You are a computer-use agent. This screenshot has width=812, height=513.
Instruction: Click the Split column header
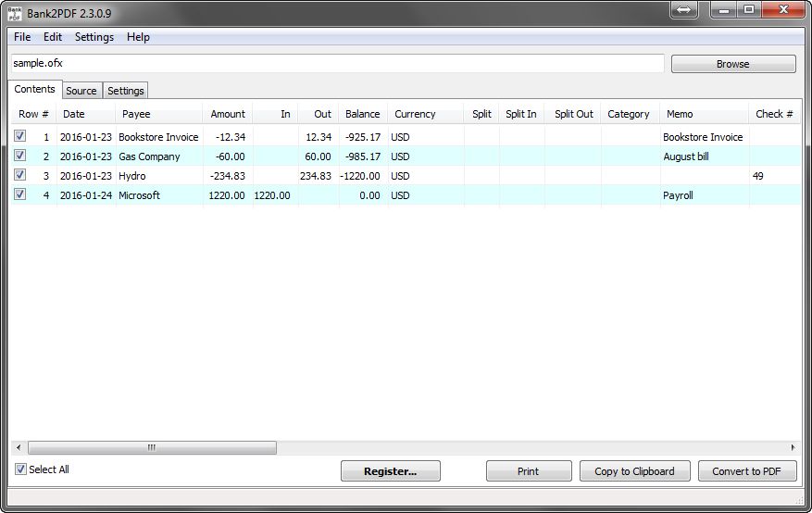[481, 114]
